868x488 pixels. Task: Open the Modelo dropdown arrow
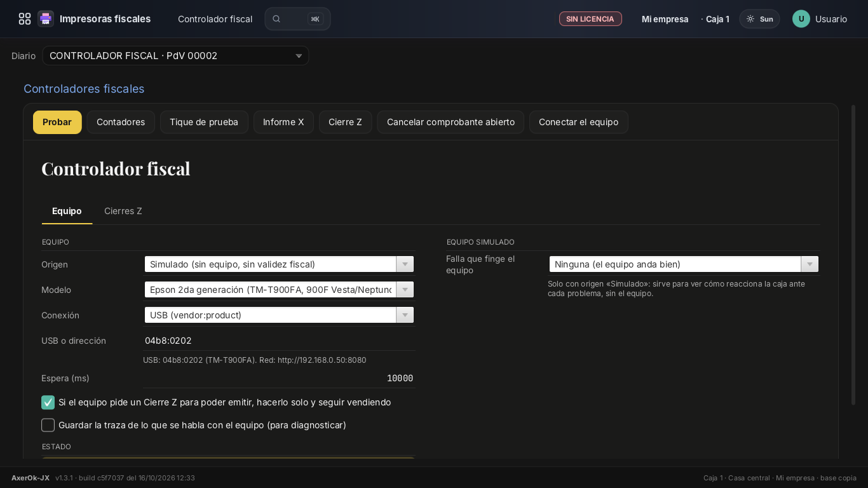[x=405, y=290]
